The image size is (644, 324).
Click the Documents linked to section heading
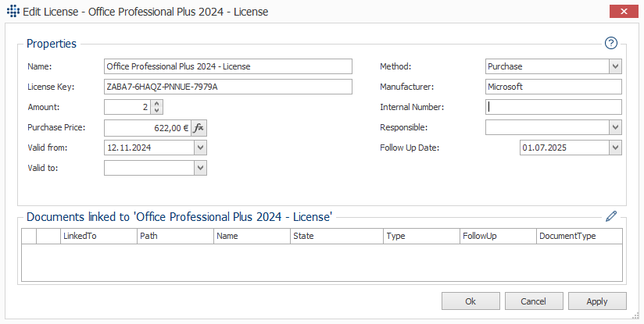[179, 216]
